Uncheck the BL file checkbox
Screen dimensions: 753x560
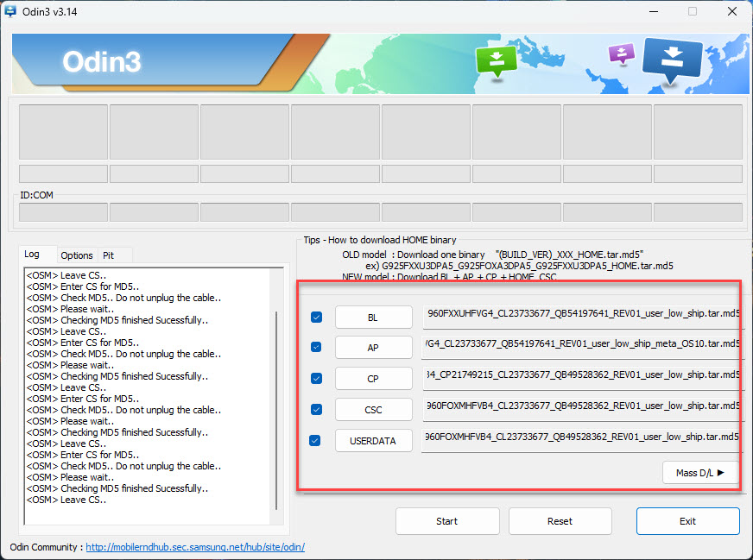coord(316,318)
